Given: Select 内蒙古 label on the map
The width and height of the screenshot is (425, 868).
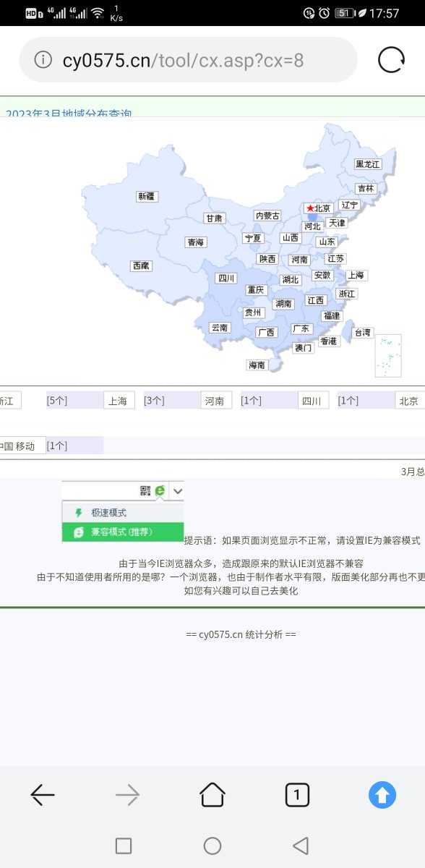Looking at the screenshot, I should (x=267, y=216).
